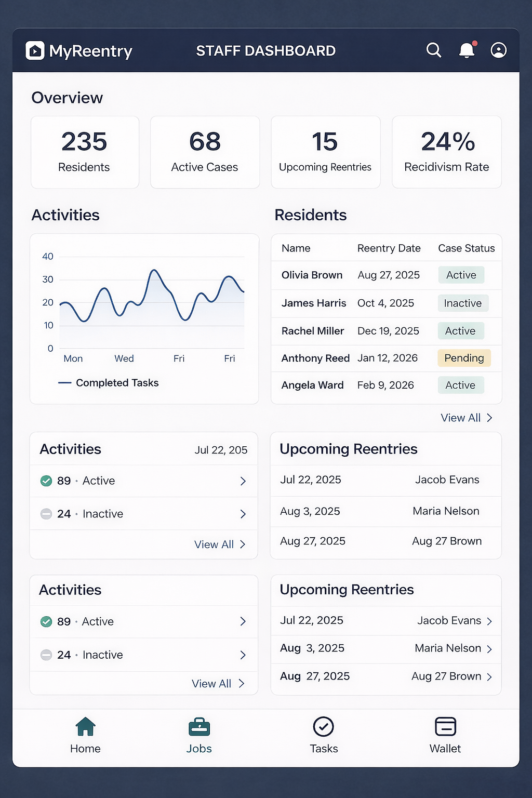
Task: Open the Wallet card icon
Action: (x=445, y=727)
